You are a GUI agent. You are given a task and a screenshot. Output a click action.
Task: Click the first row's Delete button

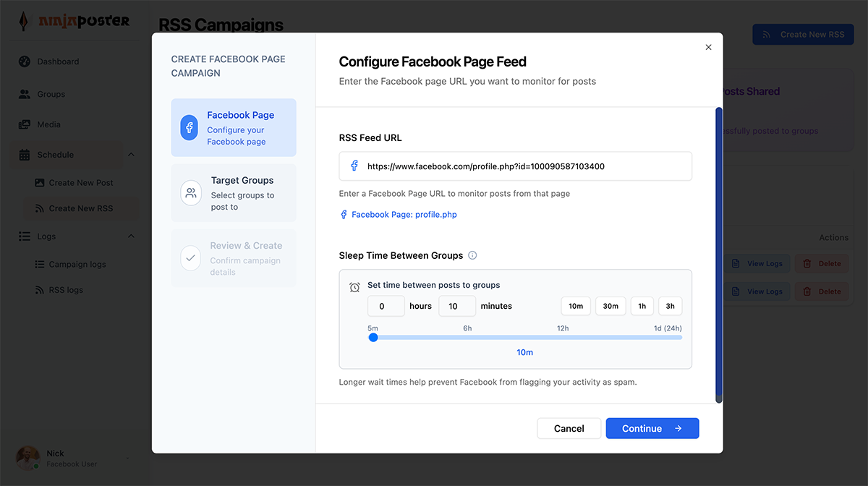click(822, 264)
